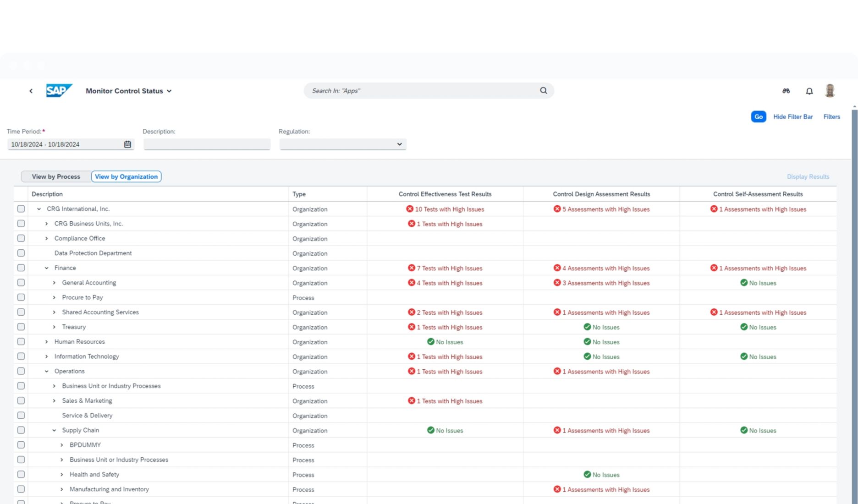Check the CRG International, Inc. row checkbox
Image resolution: width=858 pixels, height=504 pixels.
pyautogui.click(x=21, y=209)
